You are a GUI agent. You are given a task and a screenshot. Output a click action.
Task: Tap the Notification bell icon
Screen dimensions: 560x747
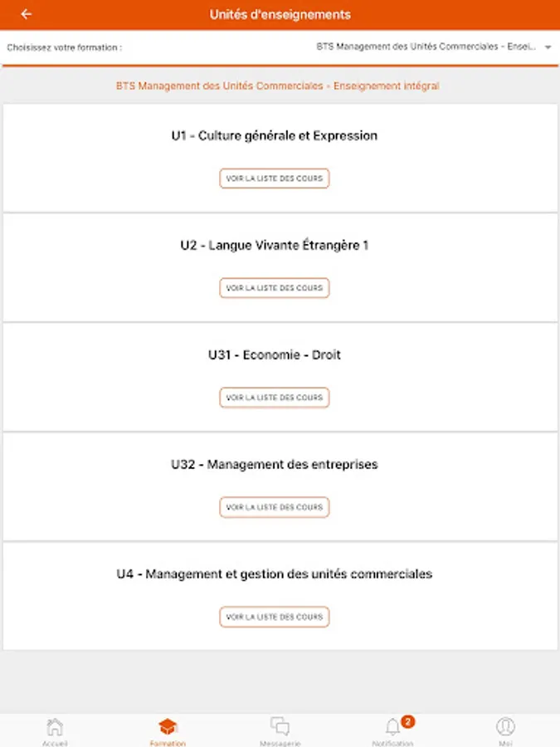(392, 728)
